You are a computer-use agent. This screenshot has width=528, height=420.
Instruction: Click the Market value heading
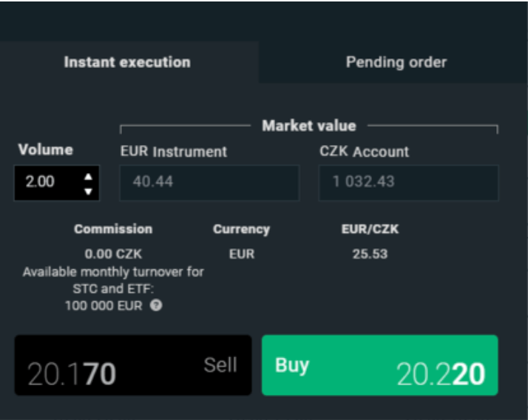click(x=308, y=126)
